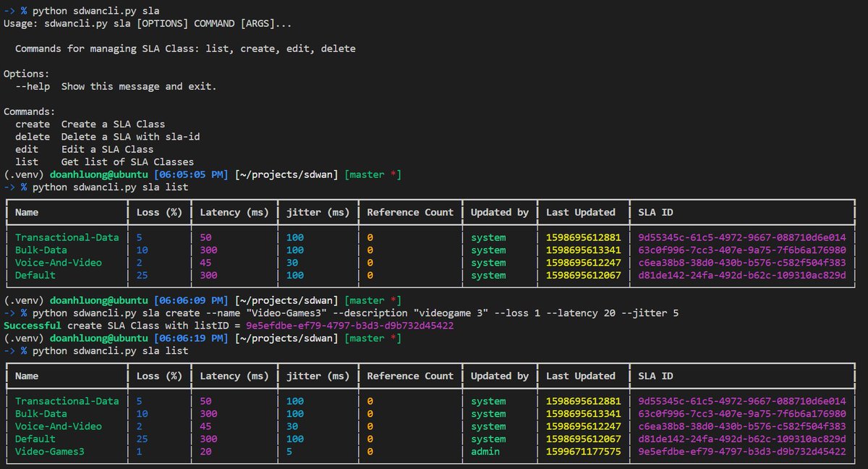Image resolution: width=868 pixels, height=469 pixels.
Task: Click 'Video-Games3' name in table
Action: tap(50, 452)
